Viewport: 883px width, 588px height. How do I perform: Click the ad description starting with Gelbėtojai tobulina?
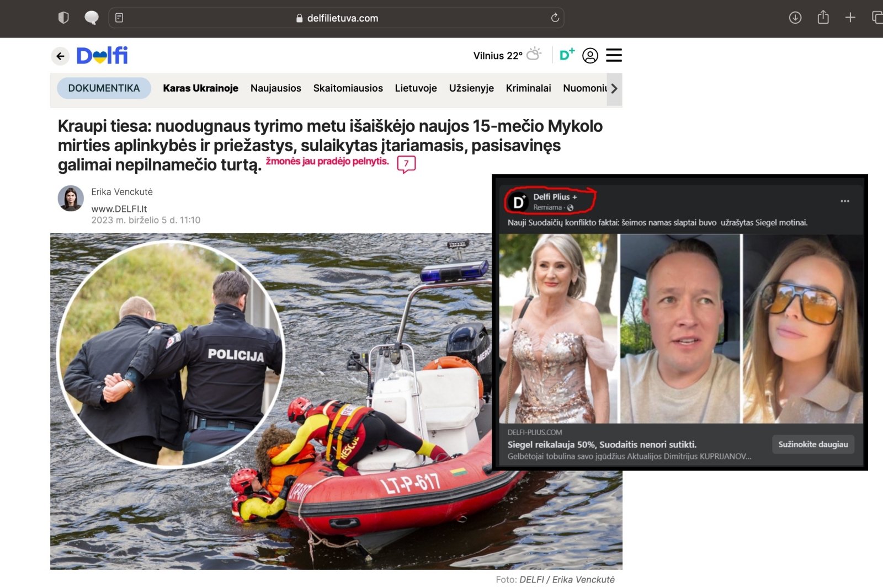[x=629, y=457]
